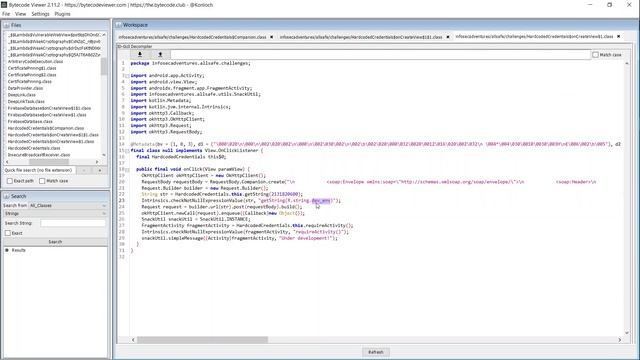This screenshot has width=640, height=360.
Task: Select HardcodedCredentials$onCreateView$1$1.class in file list
Action: 53,135
